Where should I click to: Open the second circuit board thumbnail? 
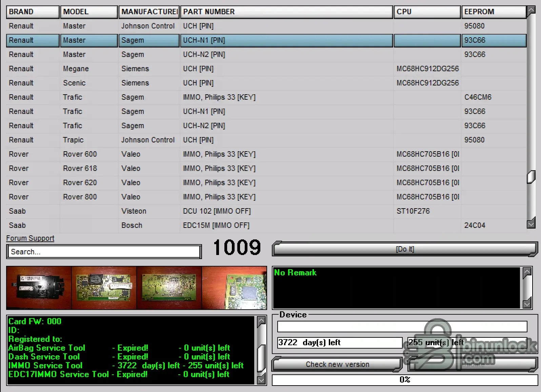[104, 288]
